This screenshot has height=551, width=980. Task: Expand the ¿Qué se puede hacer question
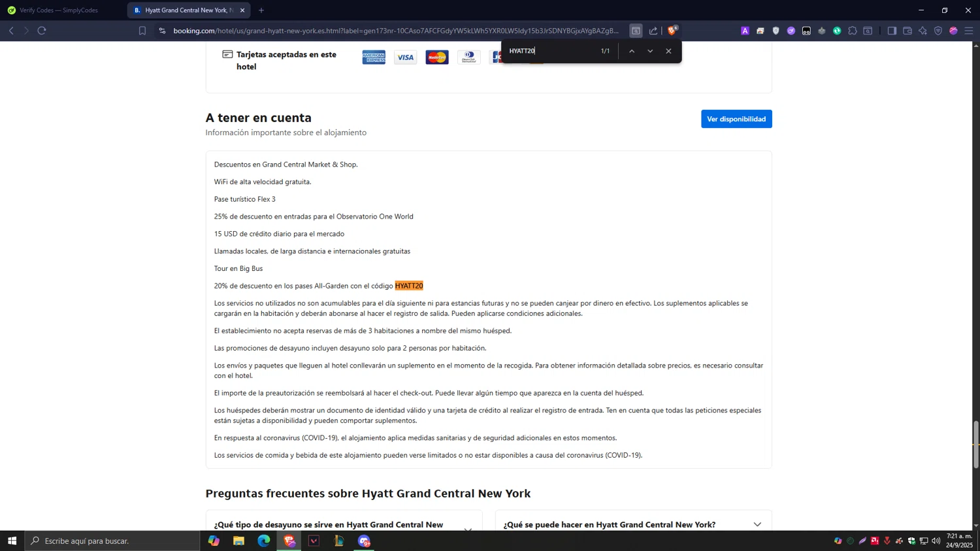click(633, 524)
